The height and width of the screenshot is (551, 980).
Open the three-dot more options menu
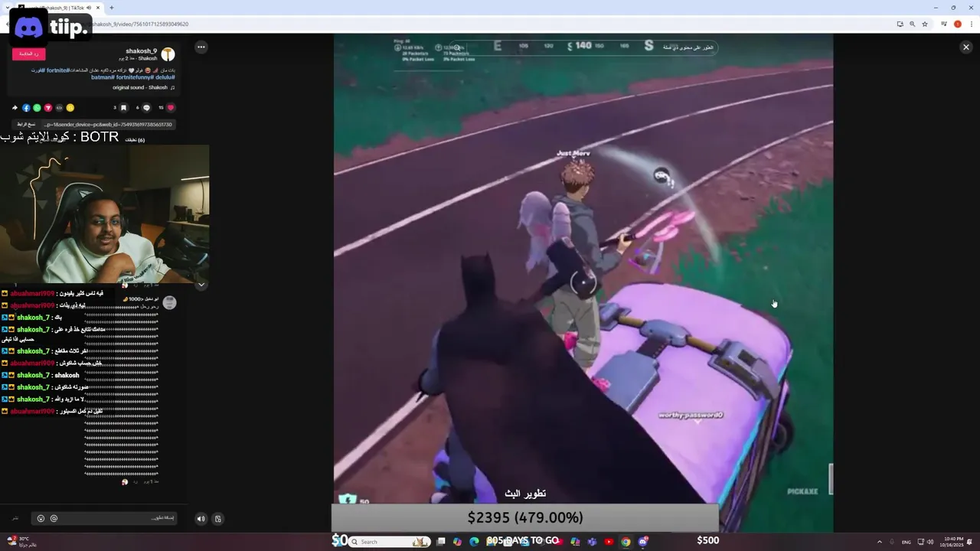(201, 47)
